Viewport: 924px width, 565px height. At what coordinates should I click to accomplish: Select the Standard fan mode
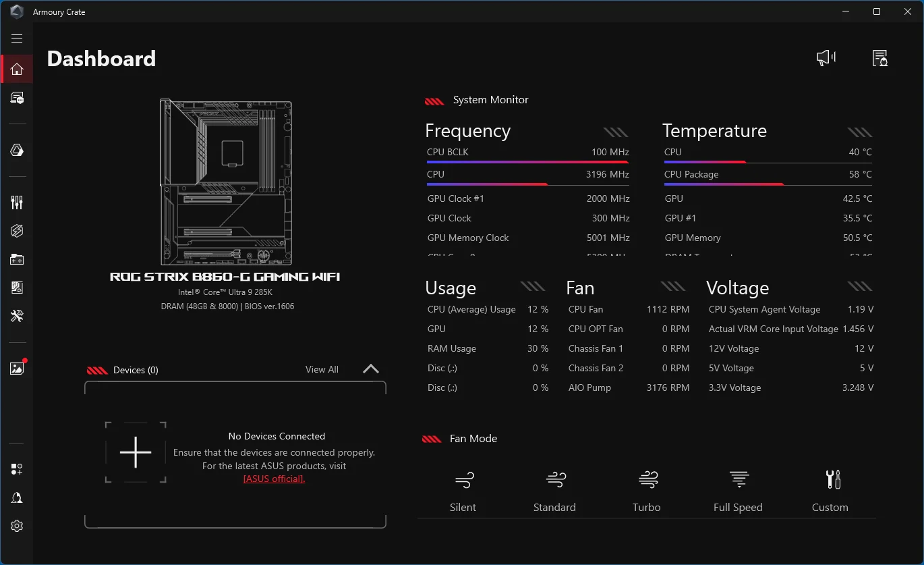coord(554,493)
